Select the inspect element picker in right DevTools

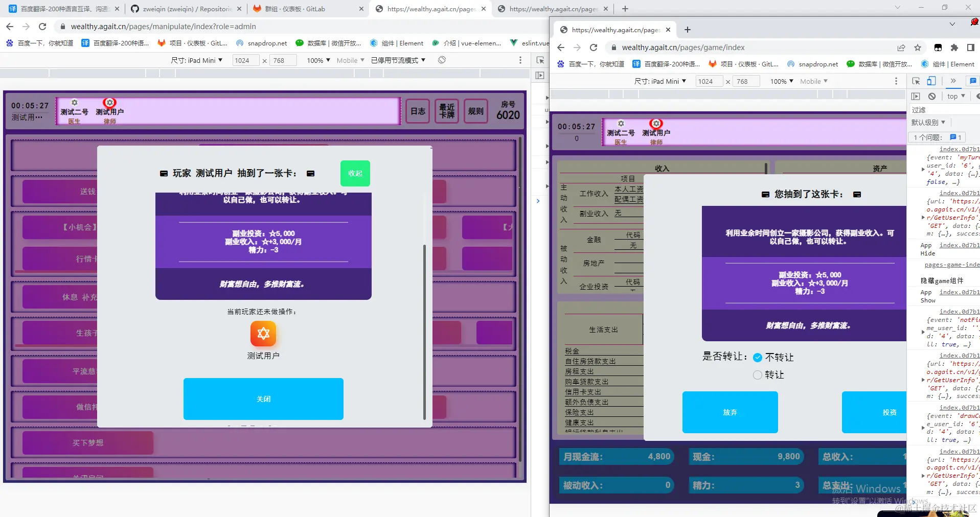pos(916,81)
